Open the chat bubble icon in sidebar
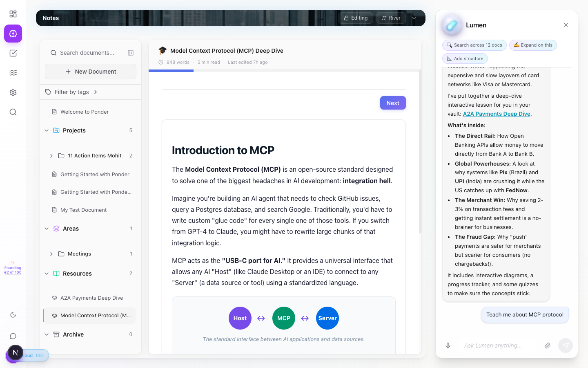Screen dimensions: 588x368 pyautogui.click(x=13, y=336)
